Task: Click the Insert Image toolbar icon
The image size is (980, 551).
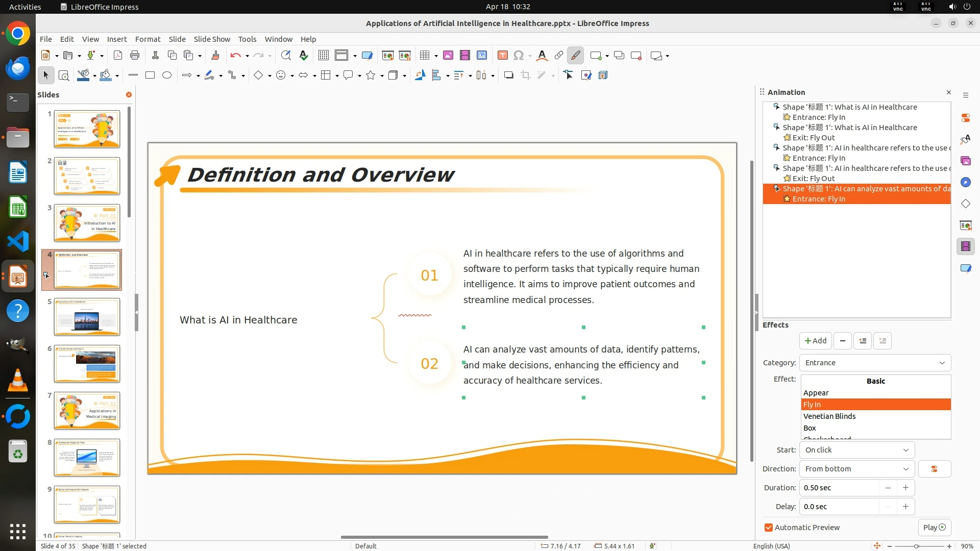Action: pyautogui.click(x=448, y=56)
